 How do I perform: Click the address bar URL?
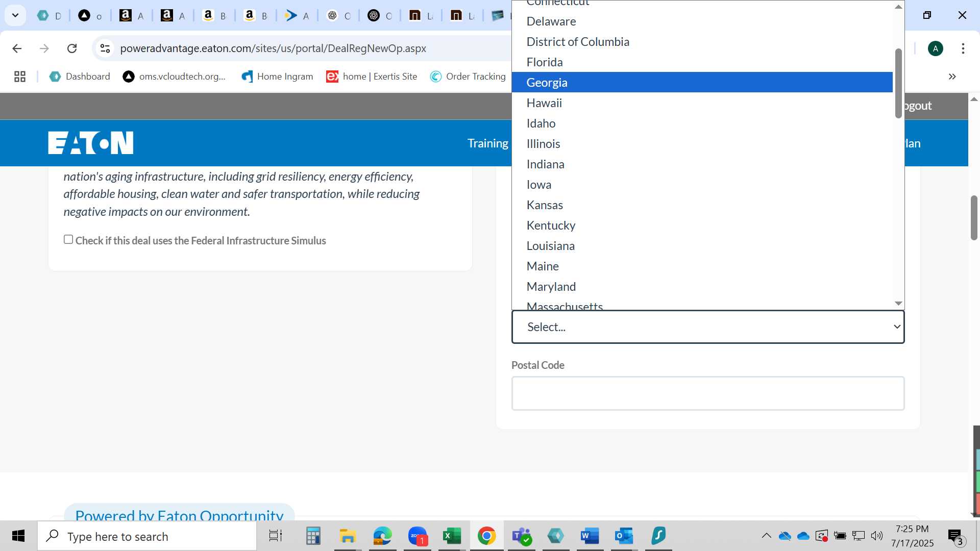[x=273, y=48]
